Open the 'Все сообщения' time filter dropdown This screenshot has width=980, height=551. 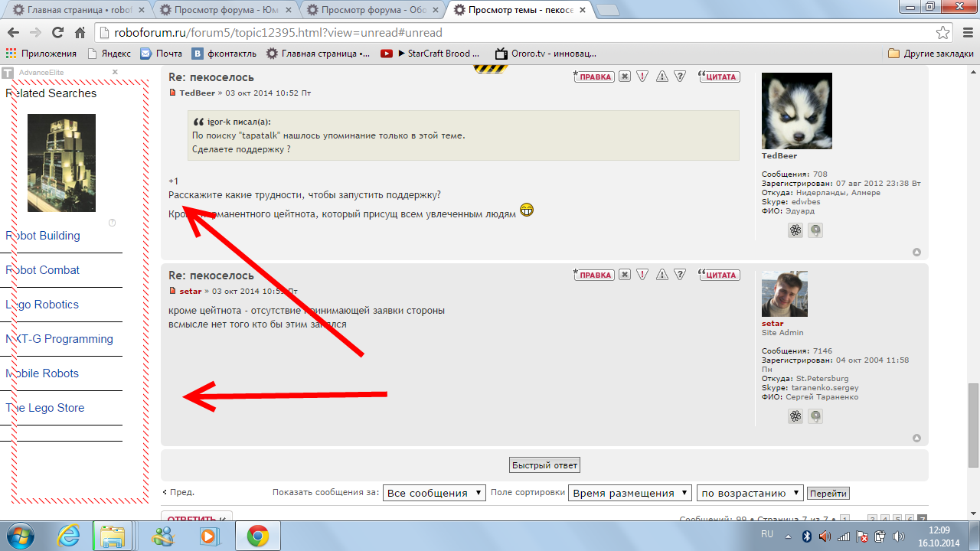434,493
